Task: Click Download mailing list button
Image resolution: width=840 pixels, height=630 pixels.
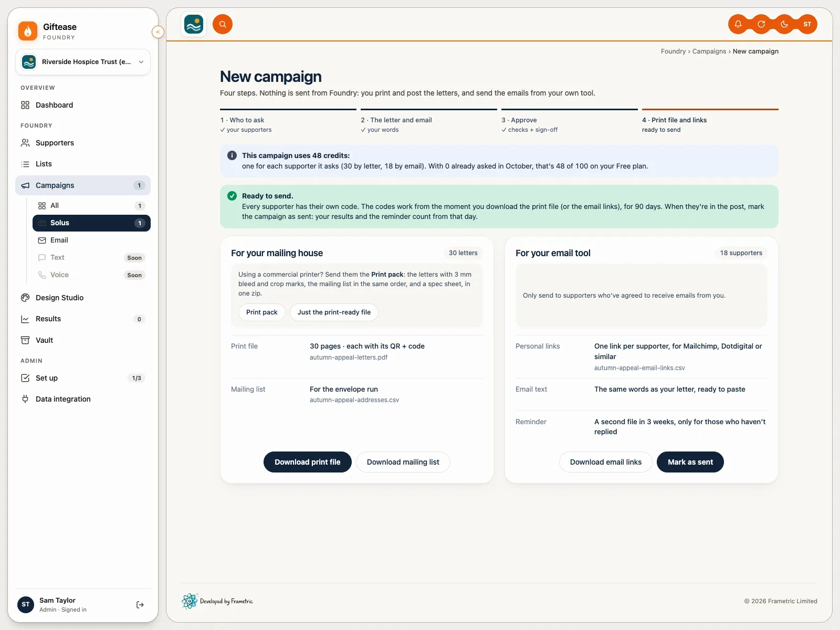Action: coord(403,462)
